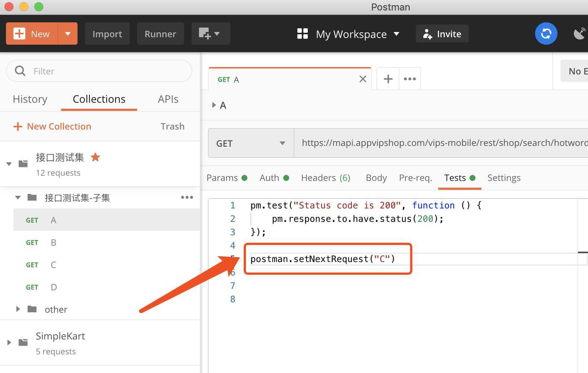Screen dimensions: 588x373
Task: Click the SimpleKart folder icon
Action: coord(23,342)
